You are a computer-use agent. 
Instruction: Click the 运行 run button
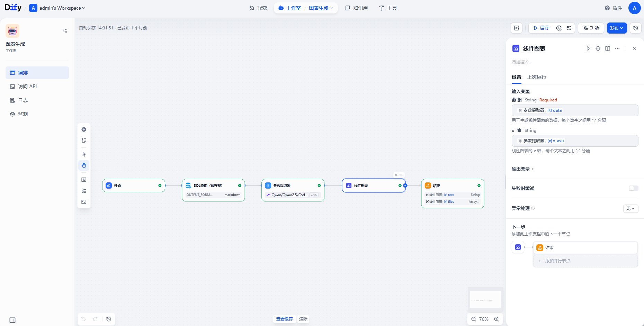coord(541,28)
